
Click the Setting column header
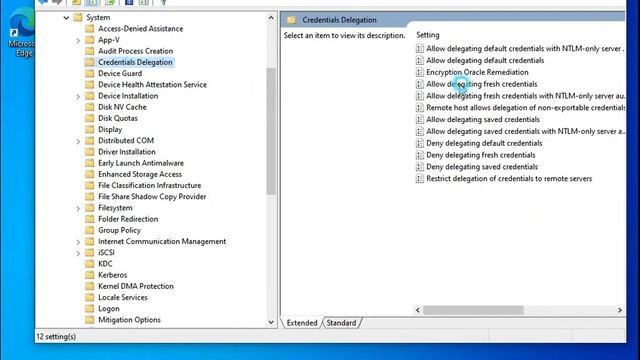tap(428, 35)
